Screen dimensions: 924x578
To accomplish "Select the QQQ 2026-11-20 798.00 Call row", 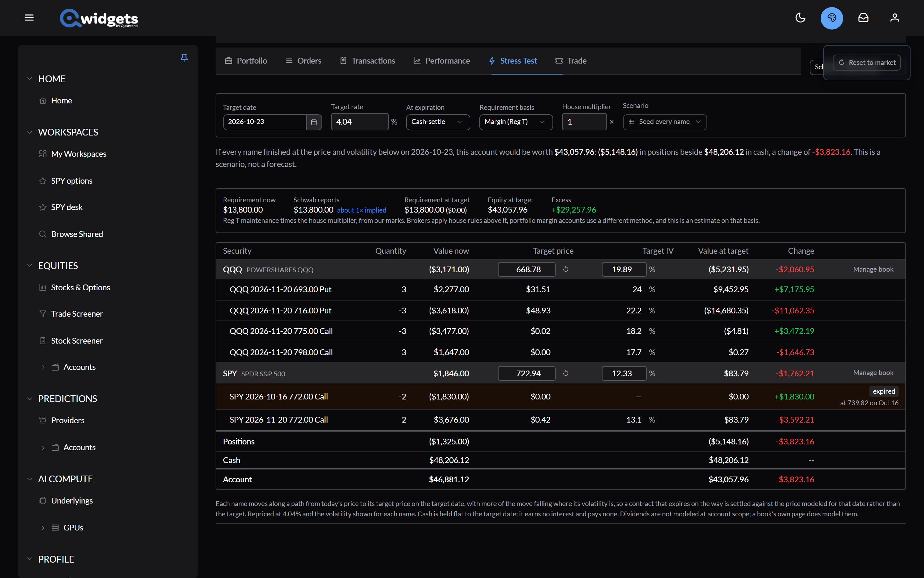I will pos(560,352).
